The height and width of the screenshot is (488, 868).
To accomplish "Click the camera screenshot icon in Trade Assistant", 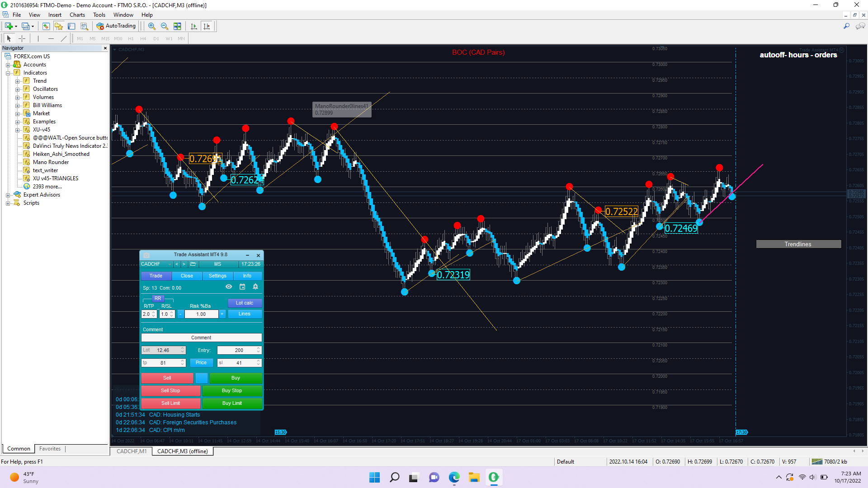I will 146,255.
